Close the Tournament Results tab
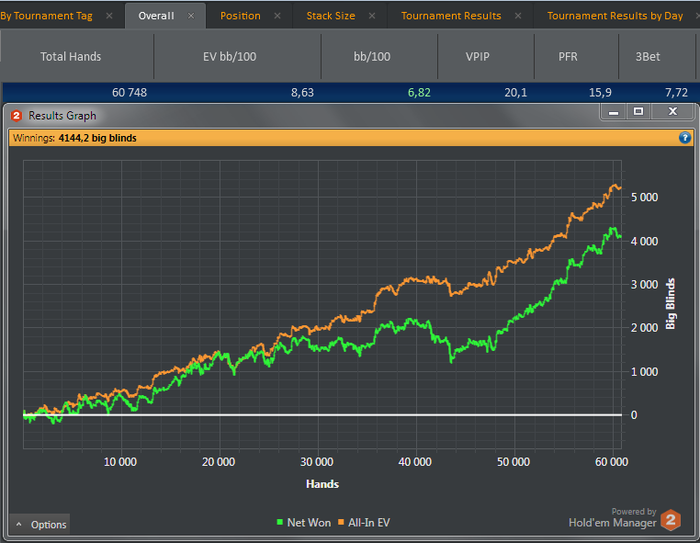 click(518, 16)
